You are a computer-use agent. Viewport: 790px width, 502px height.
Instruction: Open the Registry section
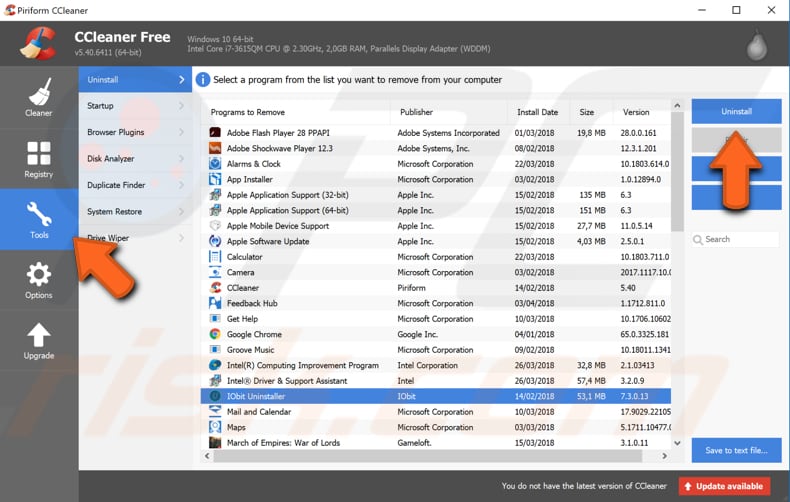tap(39, 159)
